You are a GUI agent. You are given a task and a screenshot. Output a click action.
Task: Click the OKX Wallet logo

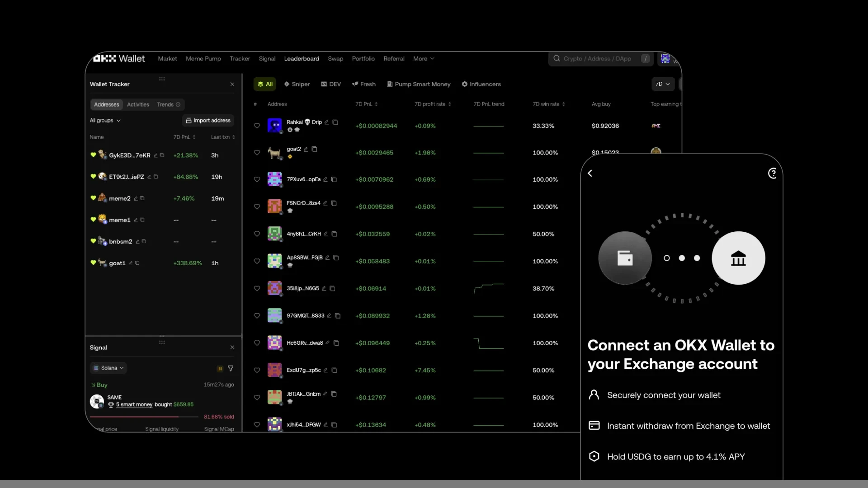pos(118,58)
